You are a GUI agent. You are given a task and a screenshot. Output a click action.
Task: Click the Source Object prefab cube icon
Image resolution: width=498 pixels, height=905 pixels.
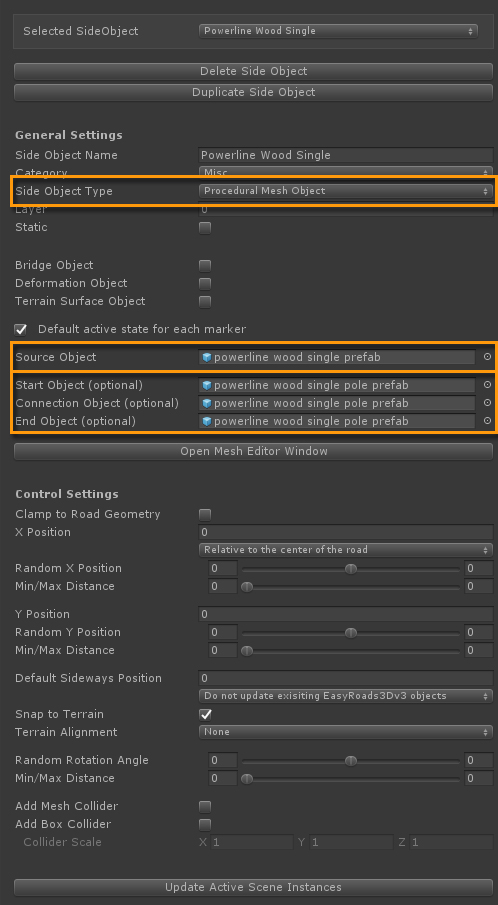pos(207,357)
